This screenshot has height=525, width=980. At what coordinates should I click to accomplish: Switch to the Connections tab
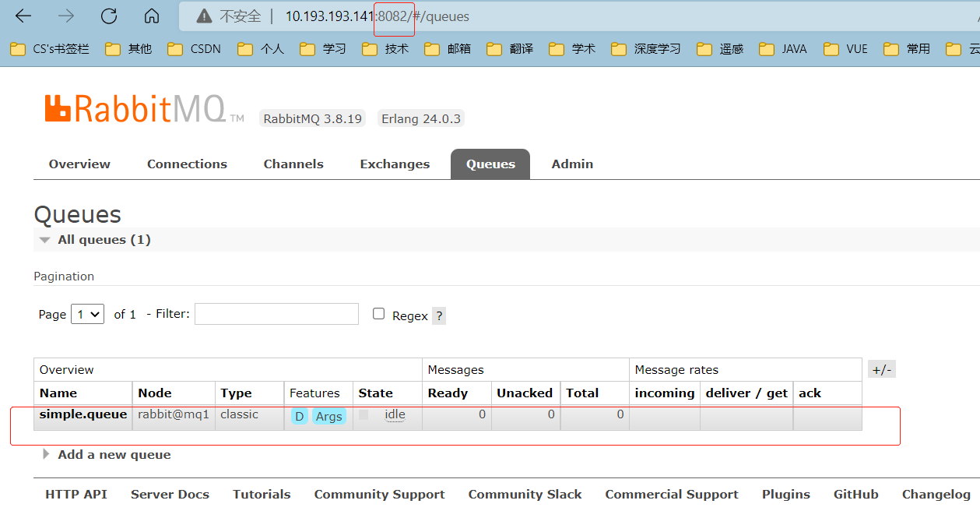click(187, 164)
